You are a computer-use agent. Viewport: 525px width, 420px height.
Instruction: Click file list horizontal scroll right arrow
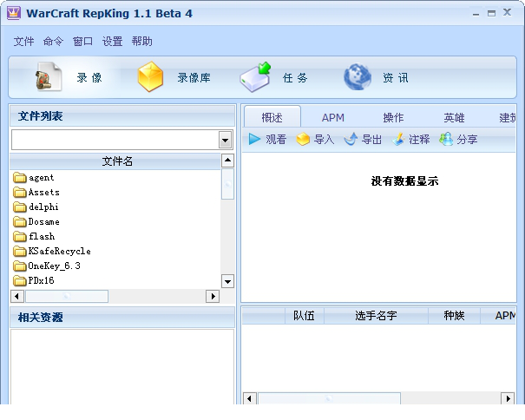213,296
